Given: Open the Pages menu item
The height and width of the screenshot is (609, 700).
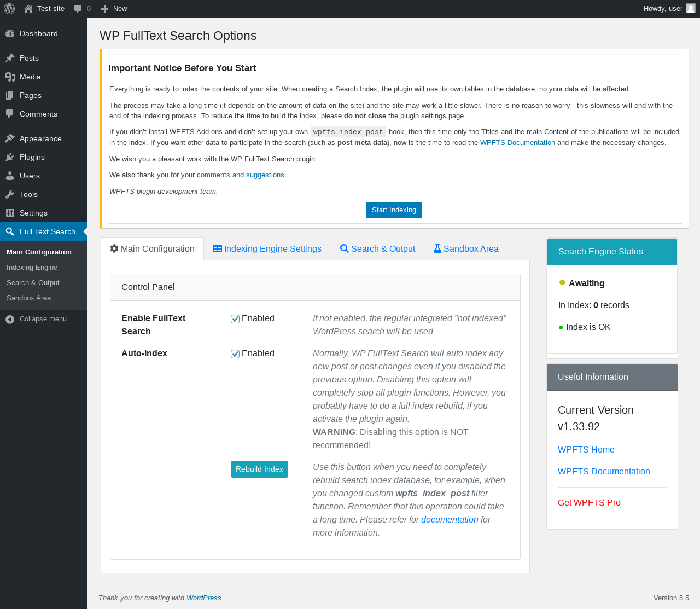Looking at the screenshot, I should coord(44,95).
